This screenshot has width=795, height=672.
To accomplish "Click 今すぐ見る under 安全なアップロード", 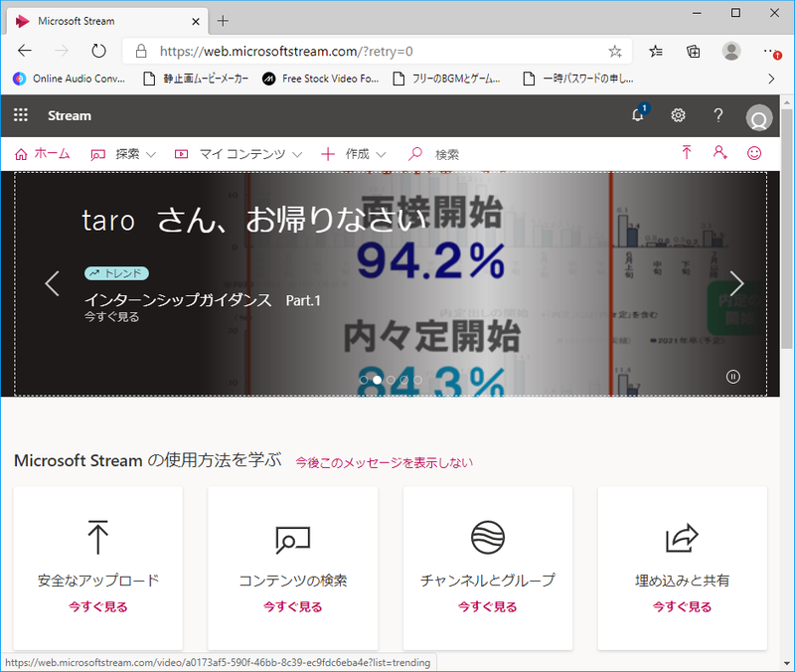I will 97,606.
